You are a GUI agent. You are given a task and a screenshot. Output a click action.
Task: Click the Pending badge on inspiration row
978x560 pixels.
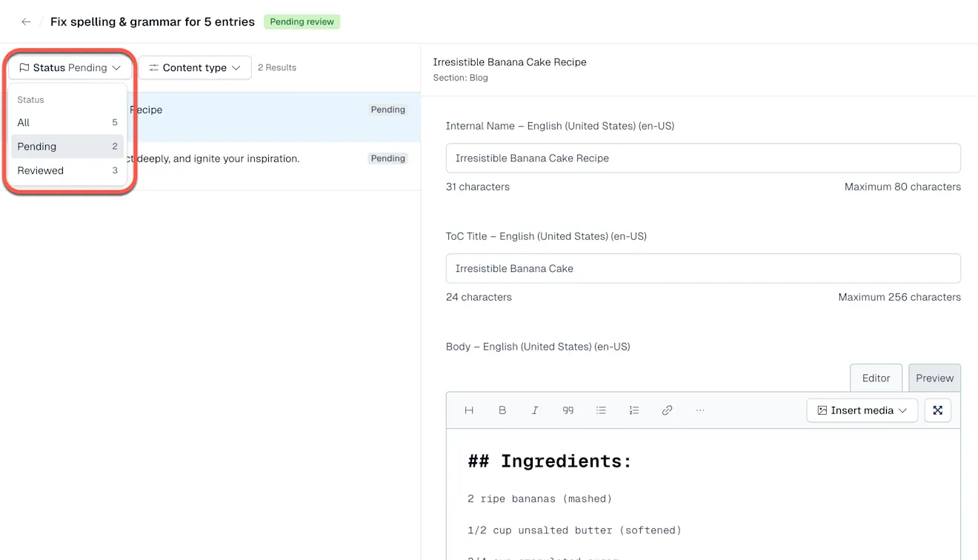[x=388, y=159]
